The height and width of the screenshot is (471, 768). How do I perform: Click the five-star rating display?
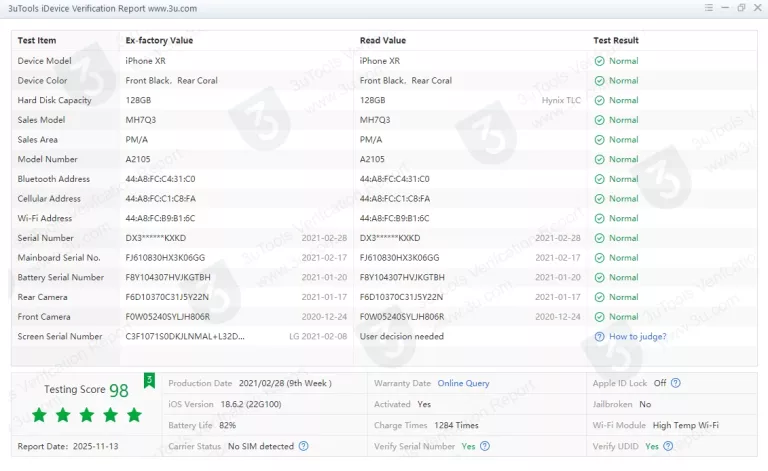87,415
